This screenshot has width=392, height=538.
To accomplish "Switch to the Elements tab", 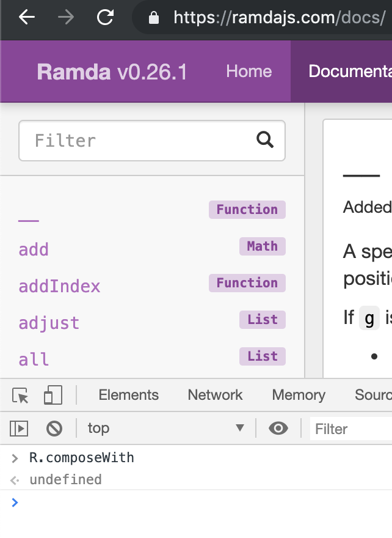I will click(128, 395).
